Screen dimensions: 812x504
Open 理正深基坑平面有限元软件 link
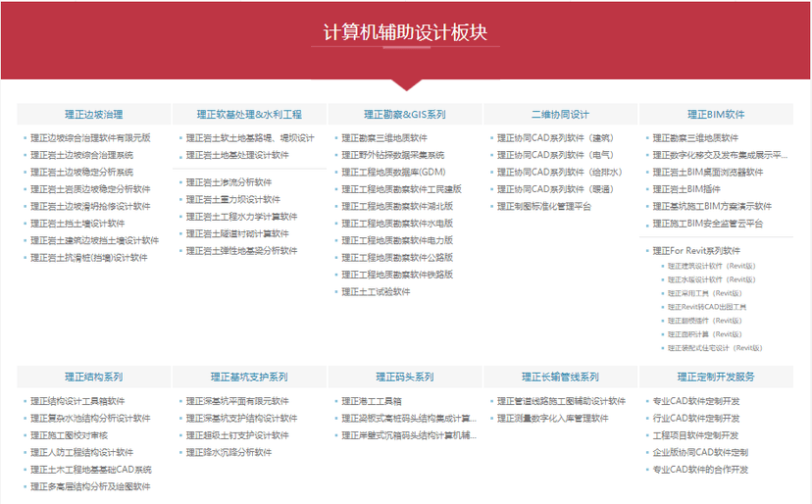click(237, 401)
